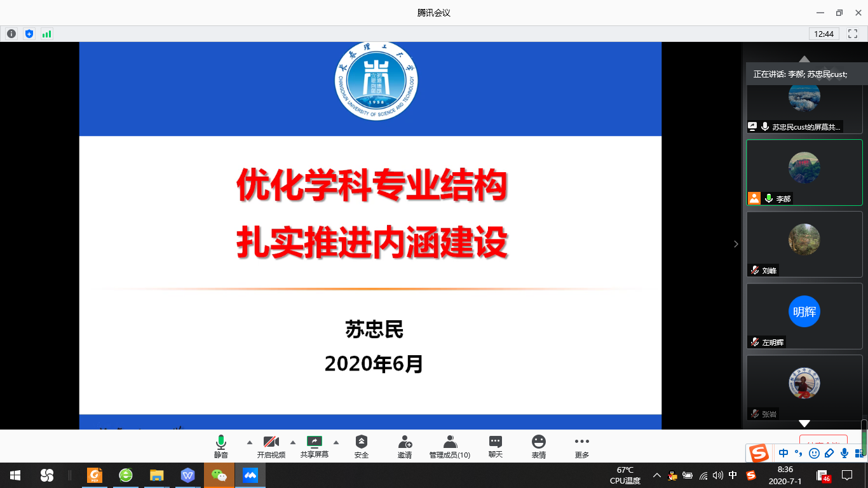This screenshot has width=868, height=488.
Task: Open the 安全 security settings
Action: click(362, 446)
